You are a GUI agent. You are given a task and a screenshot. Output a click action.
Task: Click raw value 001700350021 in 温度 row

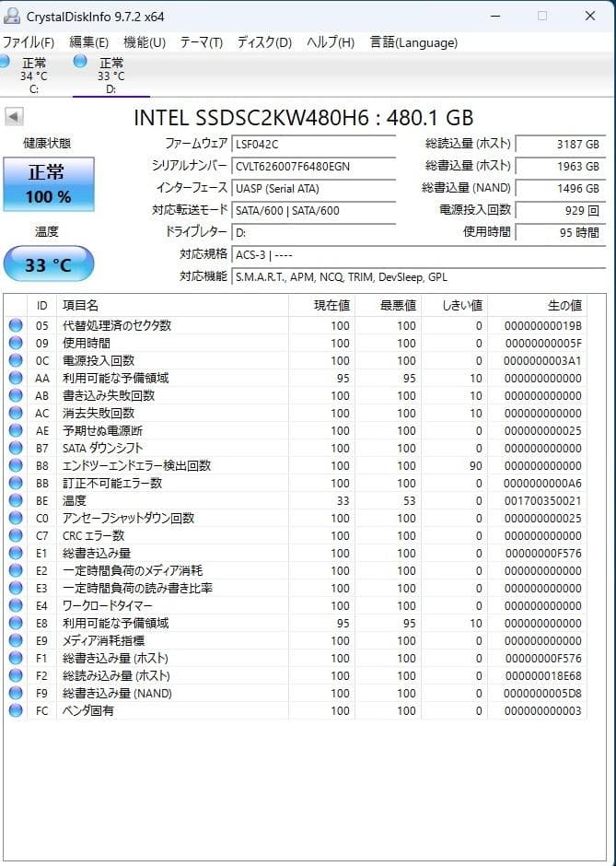(542, 501)
